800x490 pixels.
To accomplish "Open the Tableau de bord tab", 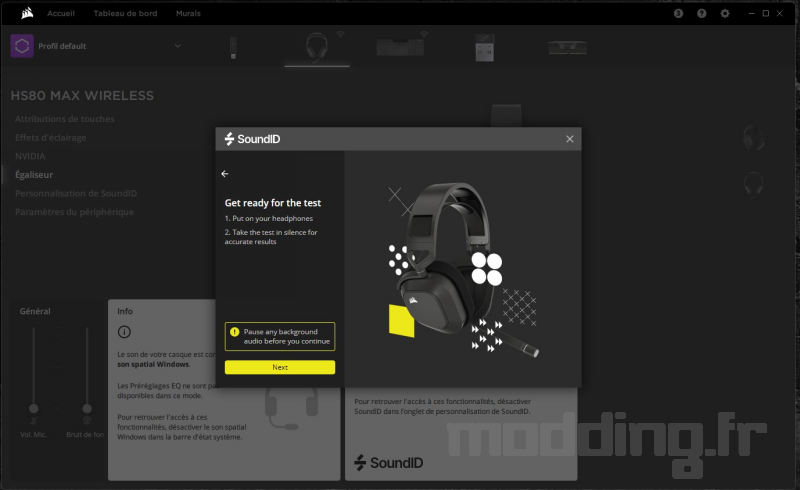I will coord(125,13).
